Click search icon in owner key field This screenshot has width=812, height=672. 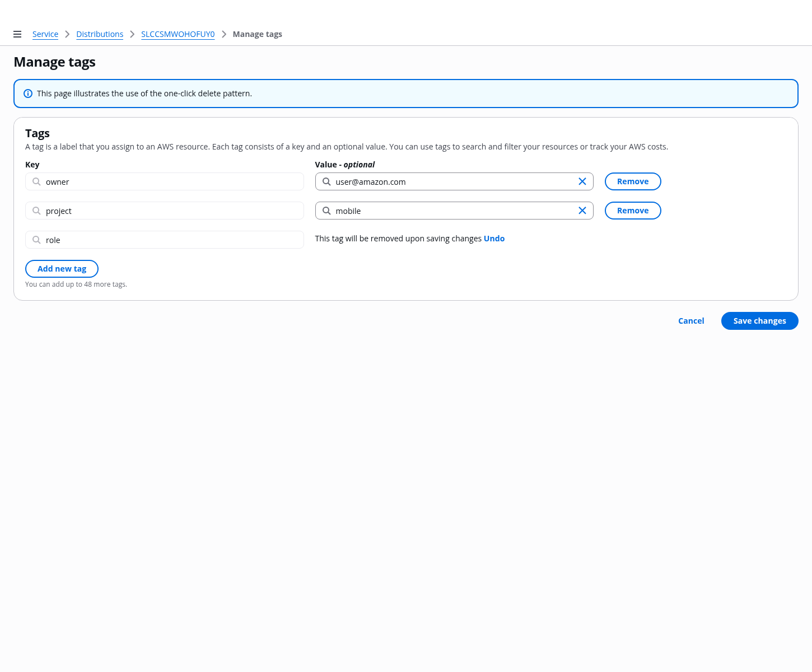(36, 181)
